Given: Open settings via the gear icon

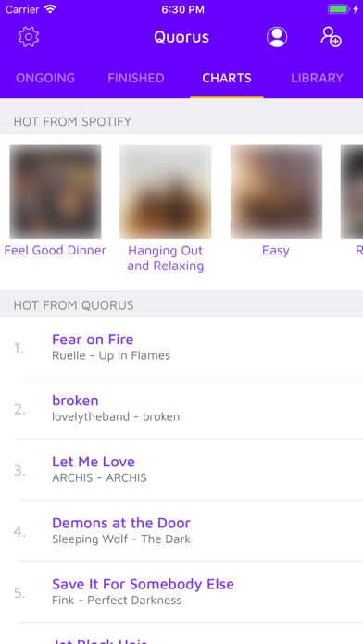Looking at the screenshot, I should point(29,37).
